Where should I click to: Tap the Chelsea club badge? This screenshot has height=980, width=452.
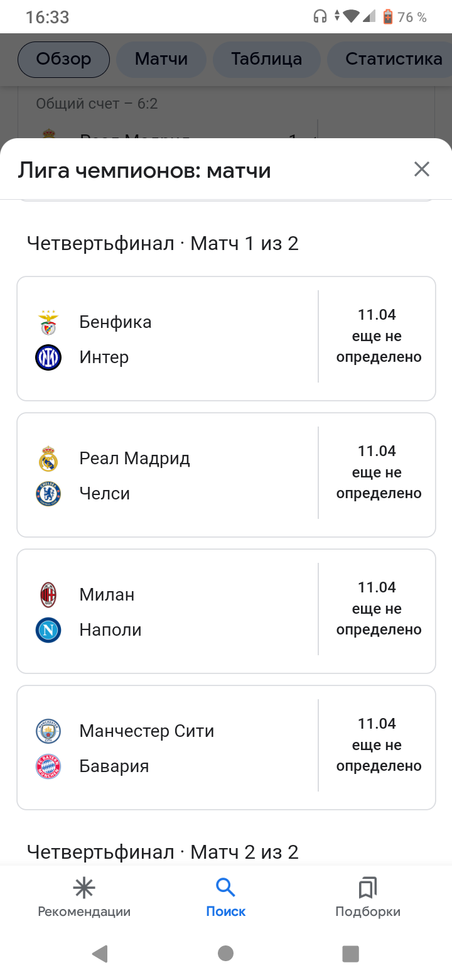click(48, 494)
